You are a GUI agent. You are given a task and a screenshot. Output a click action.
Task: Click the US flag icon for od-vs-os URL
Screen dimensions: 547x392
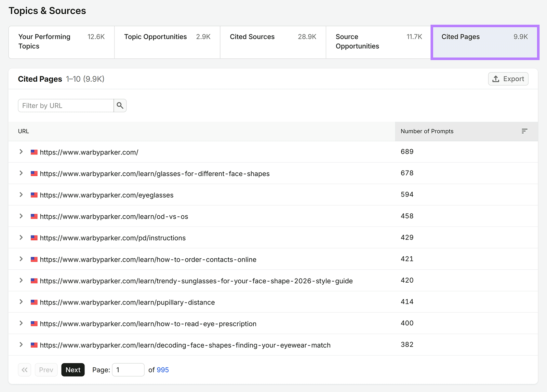34,216
